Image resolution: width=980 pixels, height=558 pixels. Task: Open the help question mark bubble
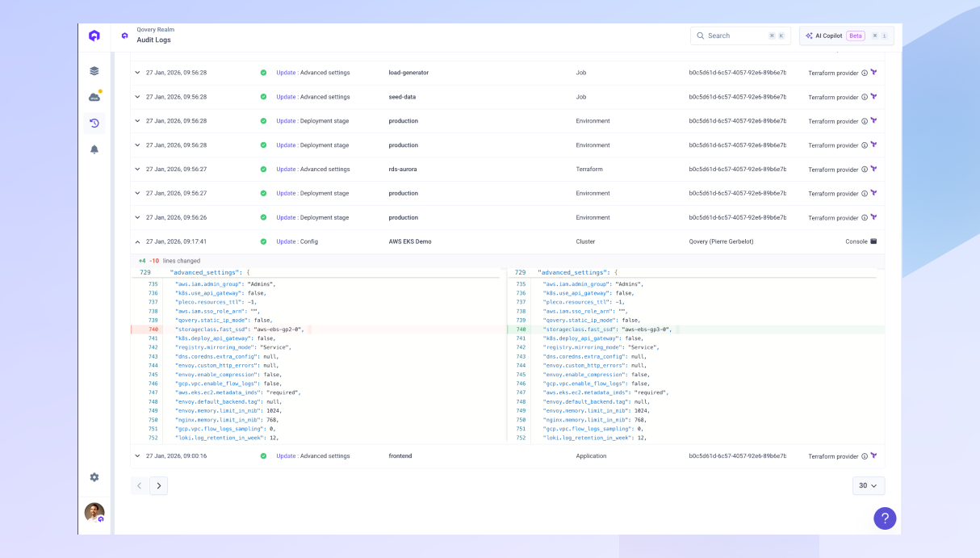884,518
